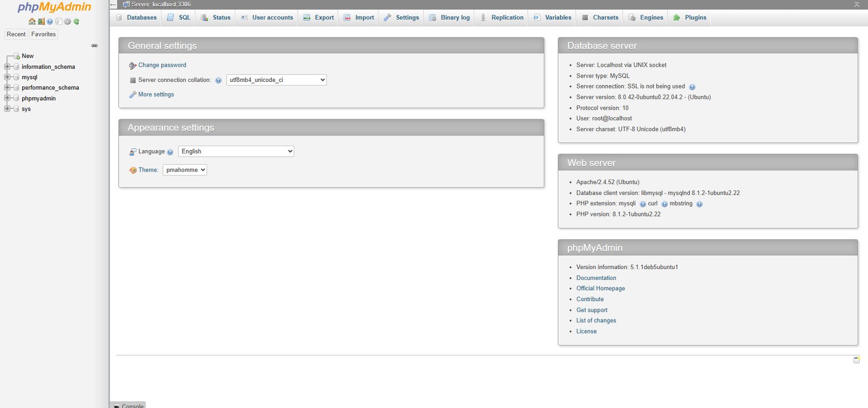Image resolution: width=868 pixels, height=408 pixels.
Task: Click help icon next to Server connection collation
Action: coord(218,80)
